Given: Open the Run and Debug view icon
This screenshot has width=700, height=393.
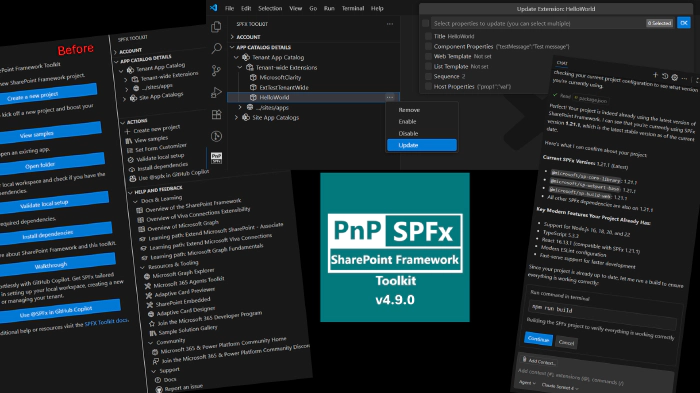Looking at the screenshot, I should [216, 92].
